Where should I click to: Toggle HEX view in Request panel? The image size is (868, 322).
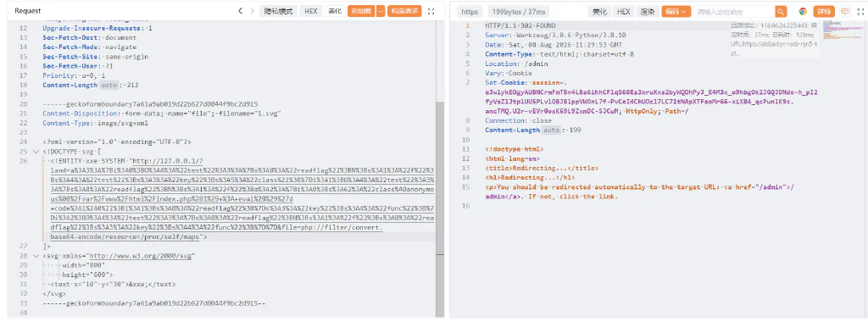point(310,11)
